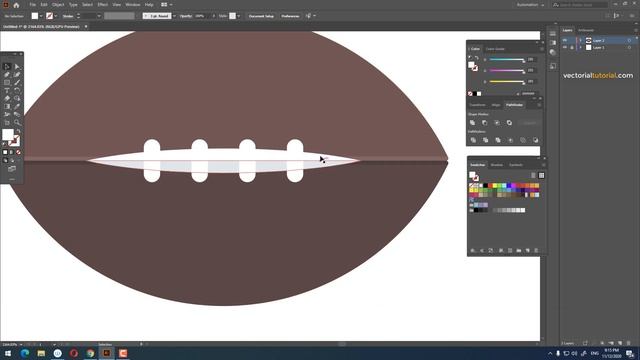
Task: Click Swap Fill and Stroke arrow in toolbox
Action: tap(18, 131)
